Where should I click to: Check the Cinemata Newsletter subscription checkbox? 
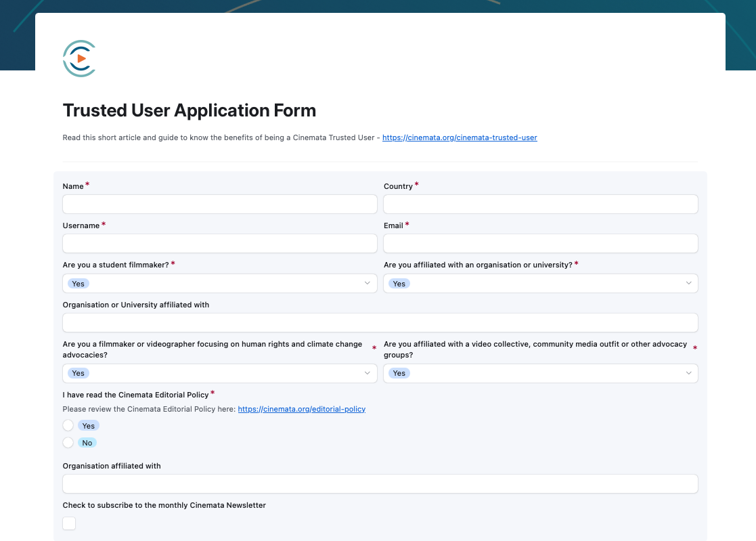click(69, 523)
